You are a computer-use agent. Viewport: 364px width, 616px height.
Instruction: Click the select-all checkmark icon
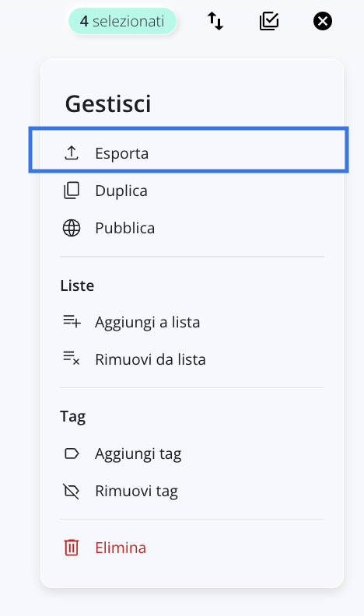pos(269,21)
